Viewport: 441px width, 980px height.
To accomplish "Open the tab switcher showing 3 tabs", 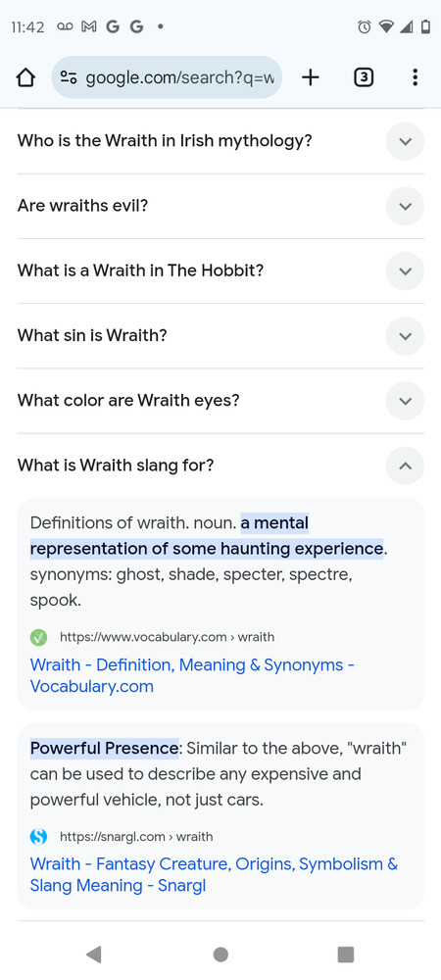I will pyautogui.click(x=364, y=77).
